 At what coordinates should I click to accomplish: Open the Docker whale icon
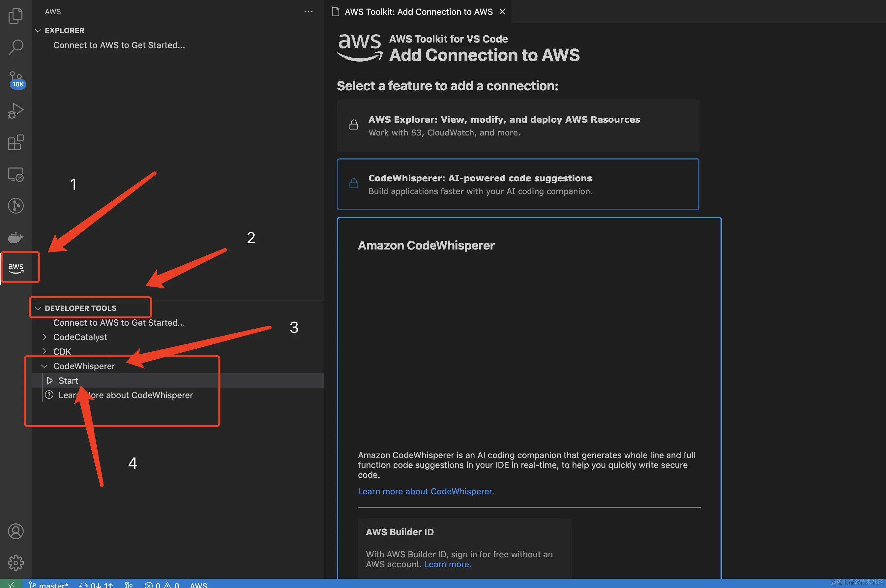15,237
